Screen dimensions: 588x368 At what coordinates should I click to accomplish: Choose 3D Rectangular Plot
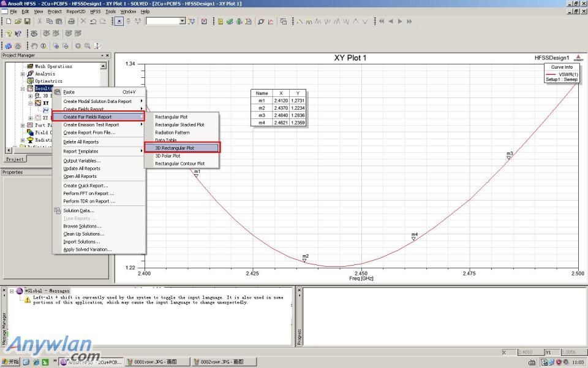coord(182,148)
